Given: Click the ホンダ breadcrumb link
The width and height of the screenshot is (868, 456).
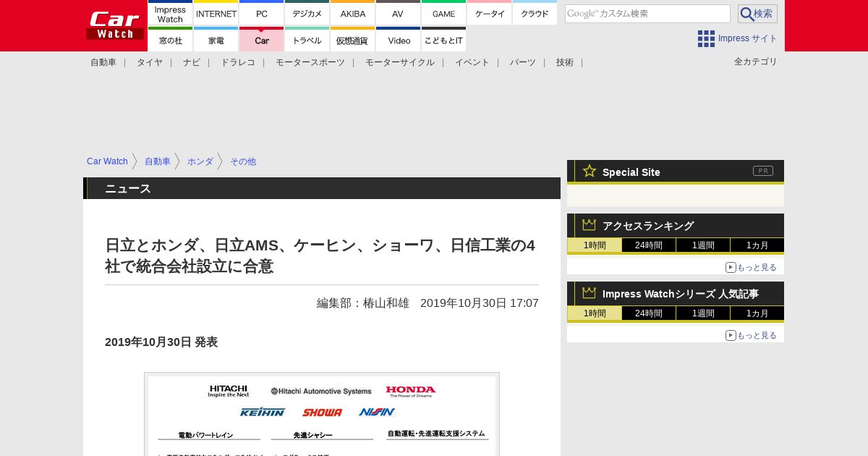Looking at the screenshot, I should (x=200, y=161).
